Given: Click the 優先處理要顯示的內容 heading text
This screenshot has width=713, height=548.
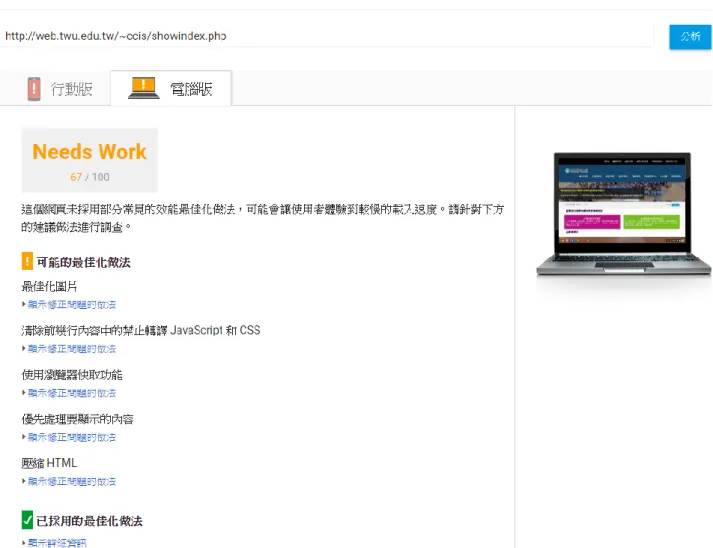Looking at the screenshot, I should 77,419.
